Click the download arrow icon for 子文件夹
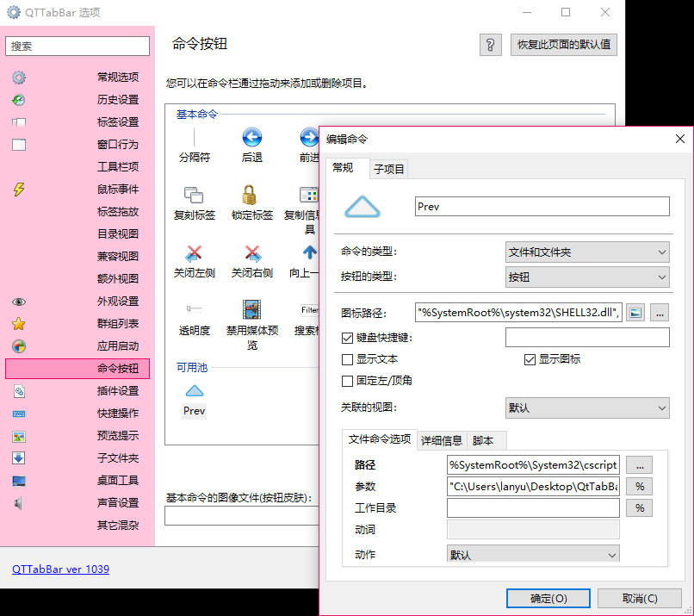This screenshot has width=694, height=616. 19,457
